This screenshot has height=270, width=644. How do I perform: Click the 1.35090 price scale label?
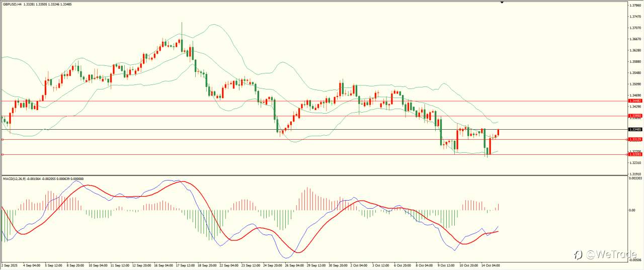635,84
